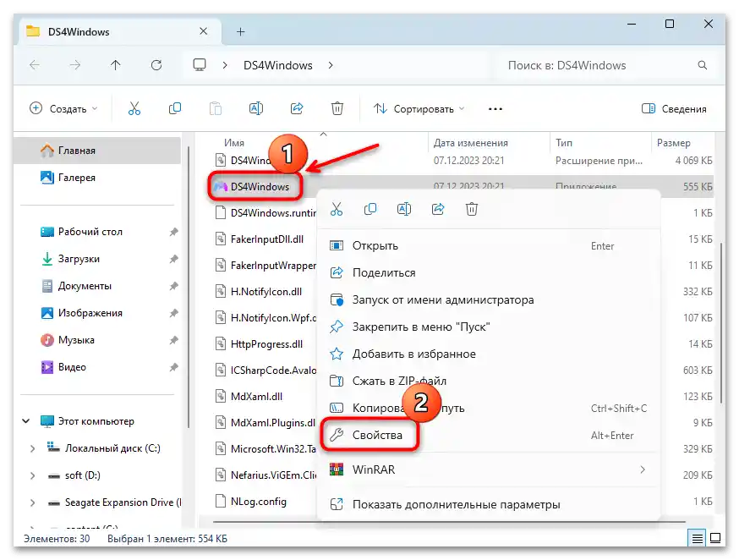The image size is (739, 560).
Task: Switch to large thumbnails view in status bar
Action: click(715, 538)
